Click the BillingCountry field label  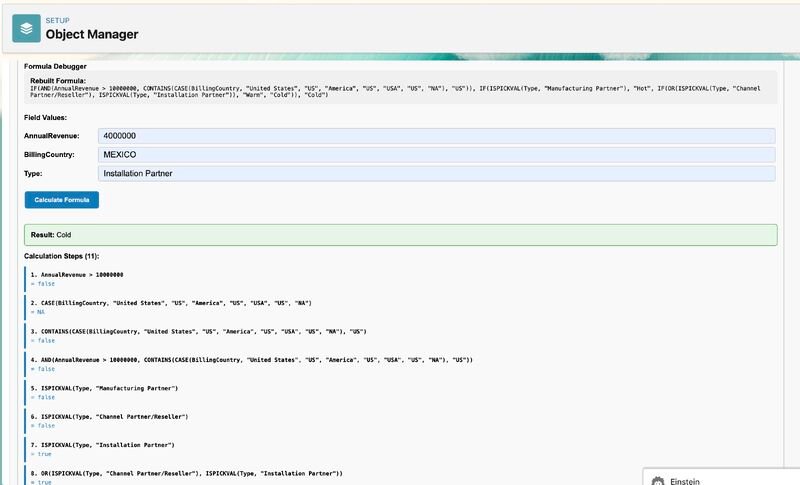(x=49, y=155)
